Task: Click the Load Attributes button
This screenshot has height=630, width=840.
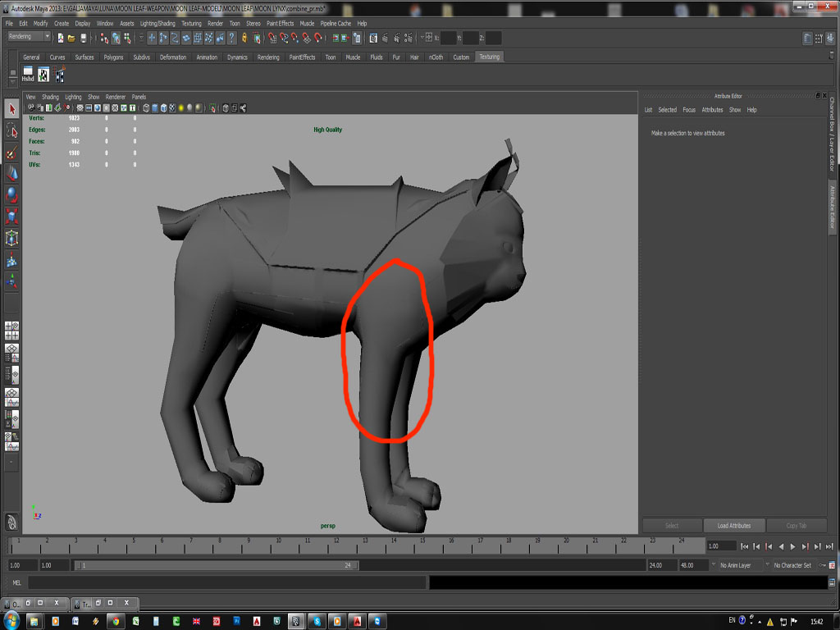Action: coord(734,525)
